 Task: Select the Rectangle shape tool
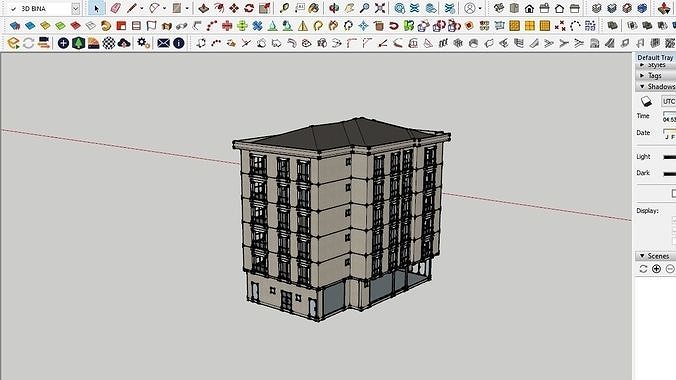coord(177,8)
